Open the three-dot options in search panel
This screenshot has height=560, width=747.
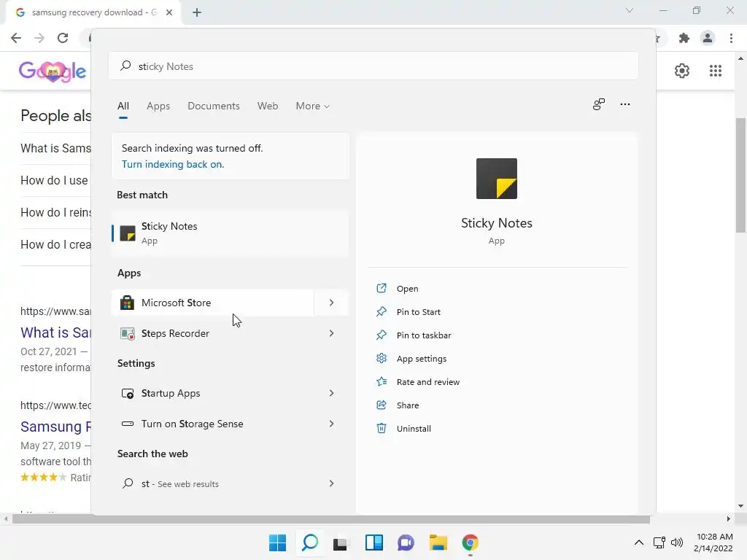pos(625,104)
